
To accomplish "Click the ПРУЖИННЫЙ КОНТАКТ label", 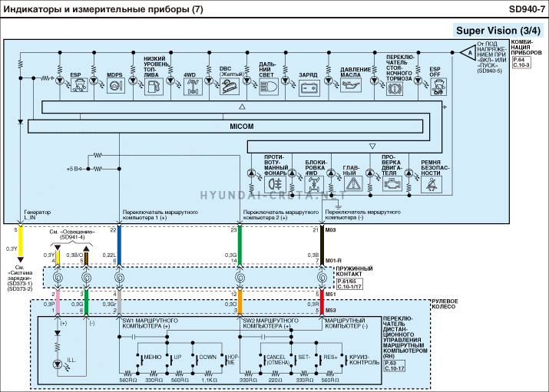I will click(354, 272).
